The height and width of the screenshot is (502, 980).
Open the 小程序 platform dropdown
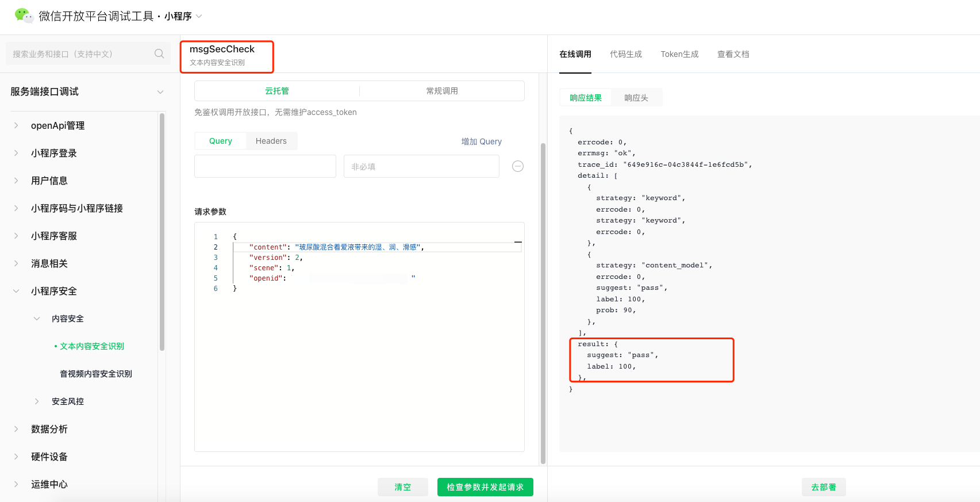(183, 16)
